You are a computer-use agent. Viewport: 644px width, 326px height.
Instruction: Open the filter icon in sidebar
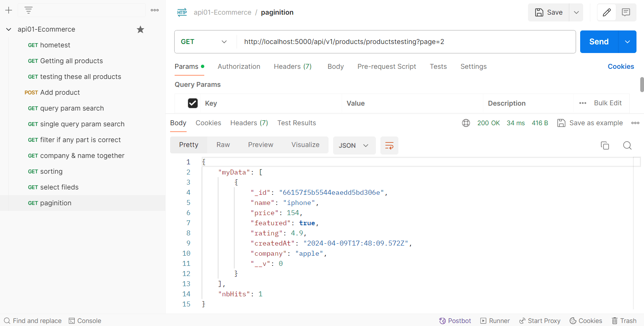[29, 10]
